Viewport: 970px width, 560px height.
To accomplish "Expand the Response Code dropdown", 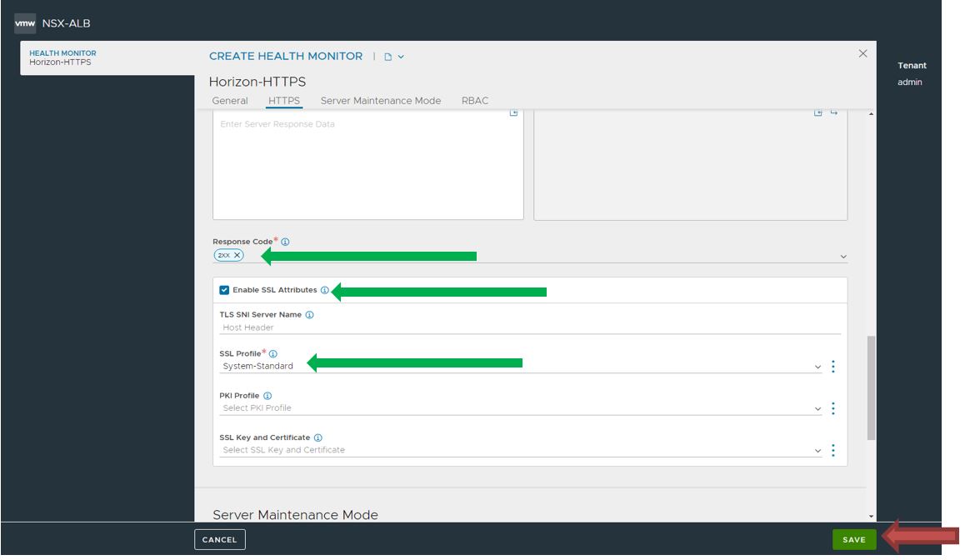I will (843, 256).
